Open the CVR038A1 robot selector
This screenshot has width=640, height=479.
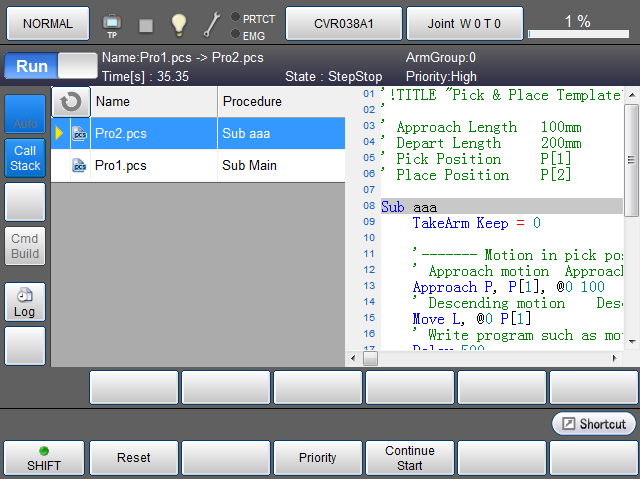[344, 23]
